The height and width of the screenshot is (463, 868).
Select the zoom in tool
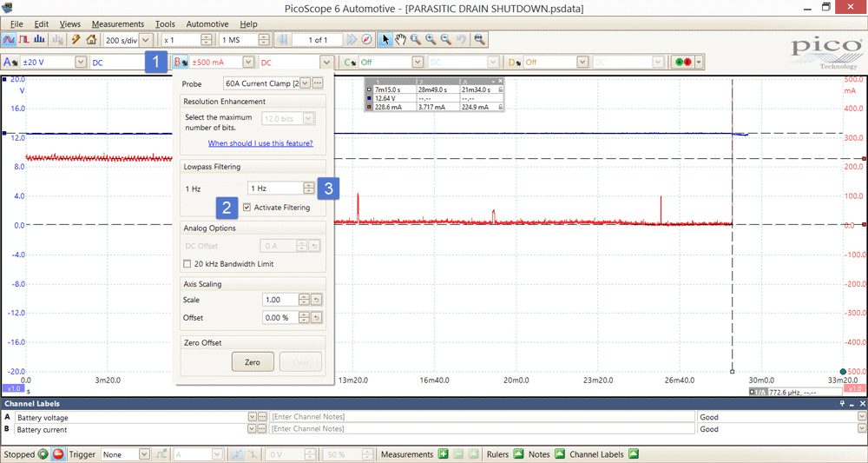click(431, 40)
